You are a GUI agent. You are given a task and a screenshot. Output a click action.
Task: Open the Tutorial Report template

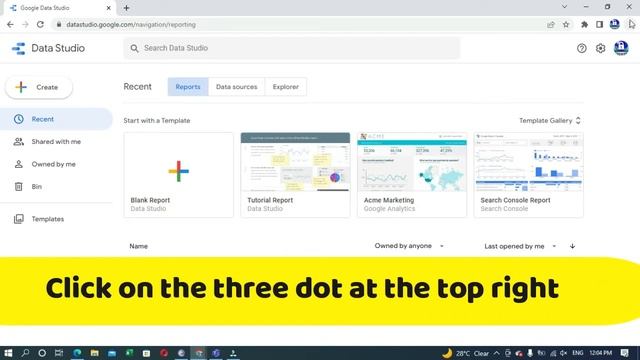tap(295, 175)
